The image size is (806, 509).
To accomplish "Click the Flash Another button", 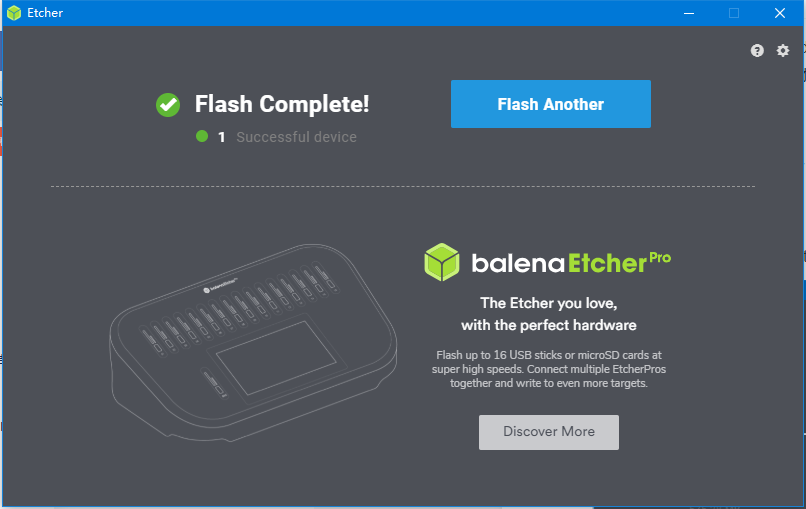I will pyautogui.click(x=551, y=104).
